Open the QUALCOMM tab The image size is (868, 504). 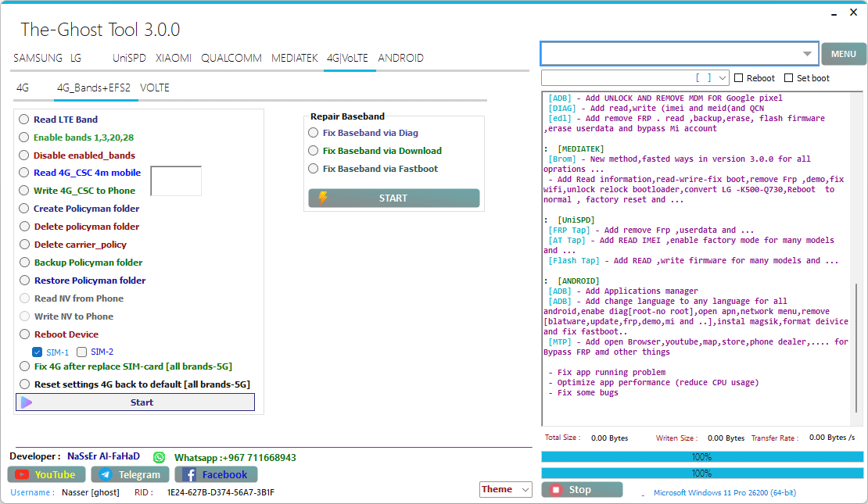click(231, 58)
